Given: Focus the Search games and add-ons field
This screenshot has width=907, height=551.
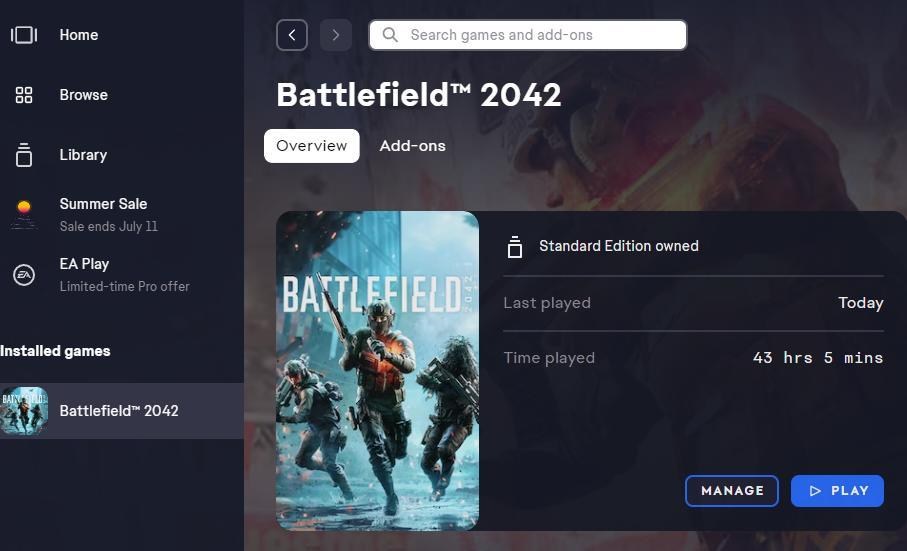Looking at the screenshot, I should coord(528,35).
